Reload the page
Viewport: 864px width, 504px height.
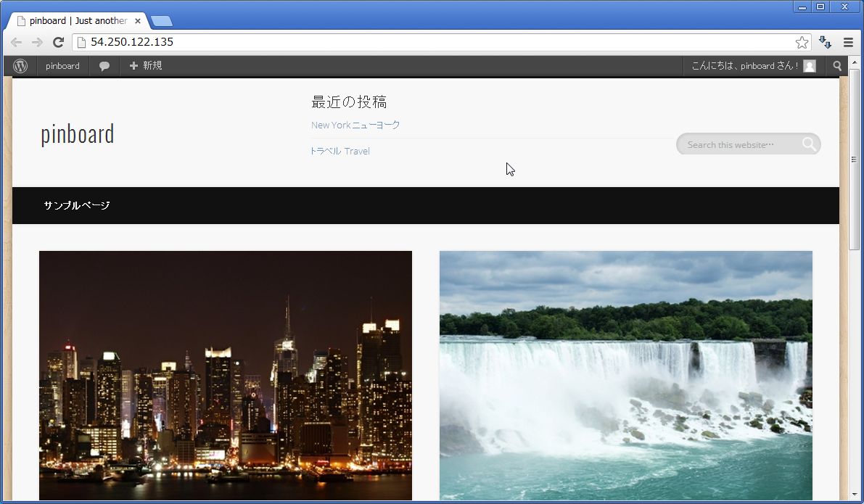58,42
